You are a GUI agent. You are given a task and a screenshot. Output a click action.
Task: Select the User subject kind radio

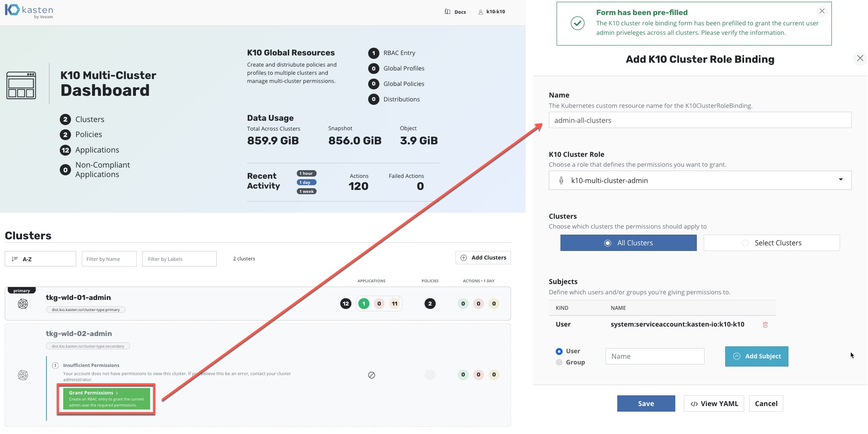[559, 351]
